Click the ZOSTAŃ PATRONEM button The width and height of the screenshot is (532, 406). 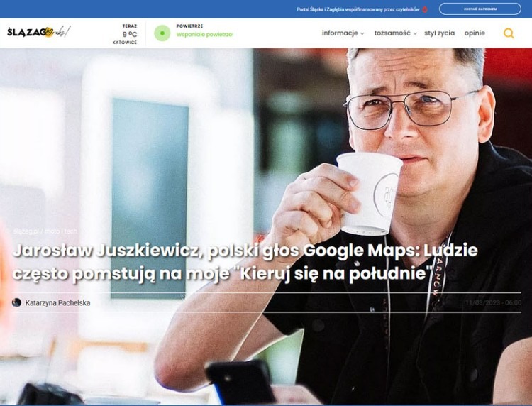tap(480, 9)
